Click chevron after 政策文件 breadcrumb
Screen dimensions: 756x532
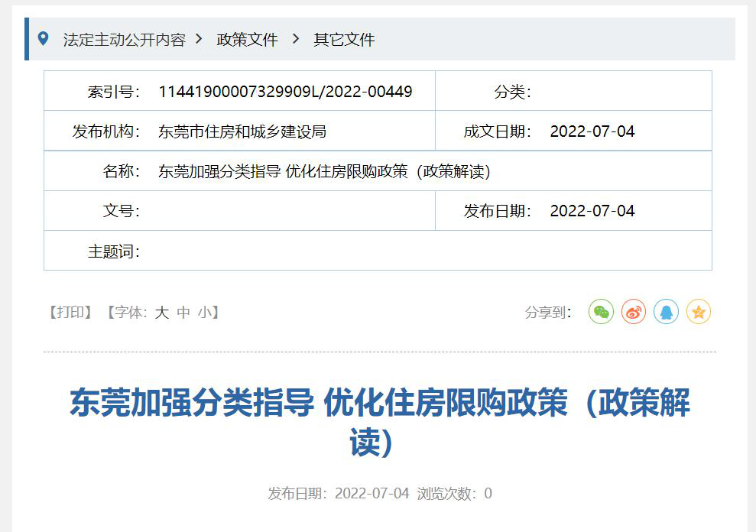[x=296, y=38]
